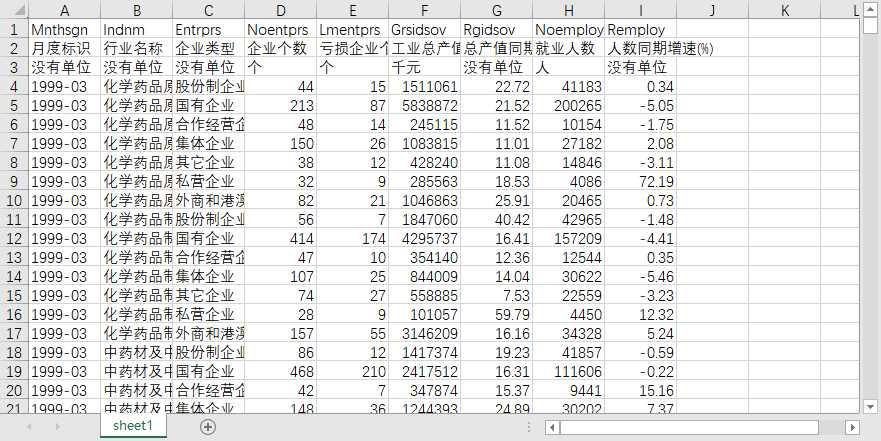The width and height of the screenshot is (881, 441).
Task: Select column K header
Action: [x=784, y=10]
